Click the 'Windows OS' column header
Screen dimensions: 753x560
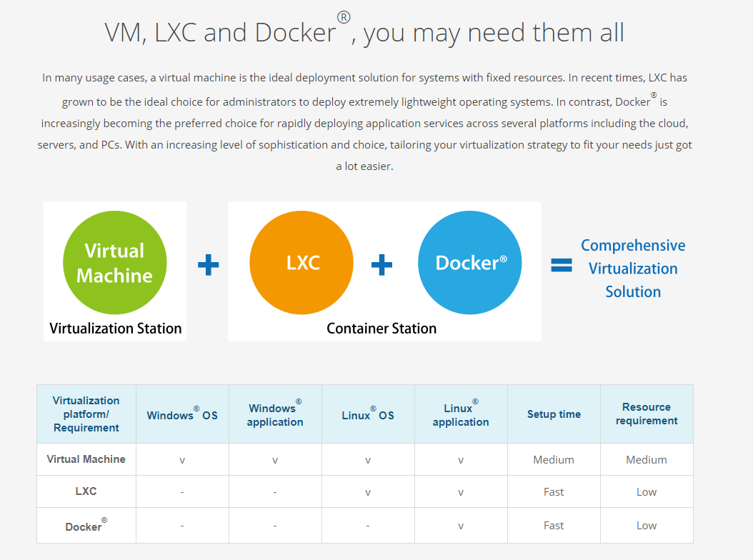point(182,414)
